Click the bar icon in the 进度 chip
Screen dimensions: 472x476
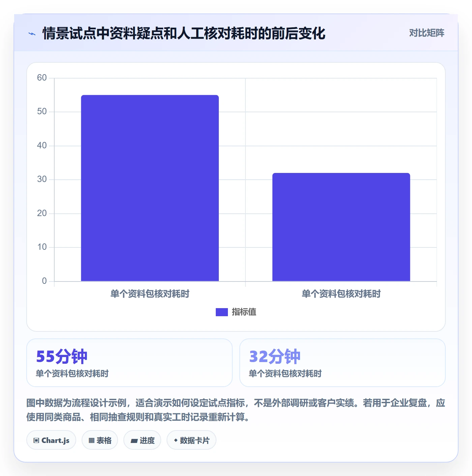click(x=134, y=441)
